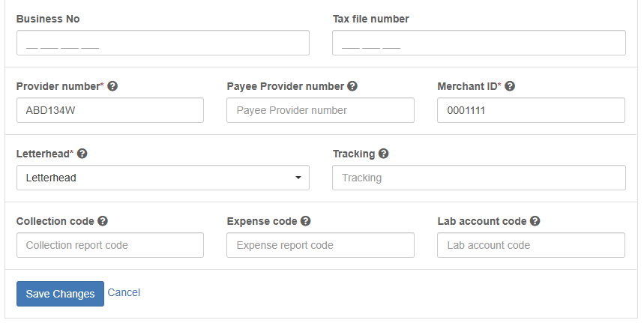This screenshot has width=644, height=323.
Task: Click help icon next to Payee Provider number
Action: pyautogui.click(x=352, y=86)
